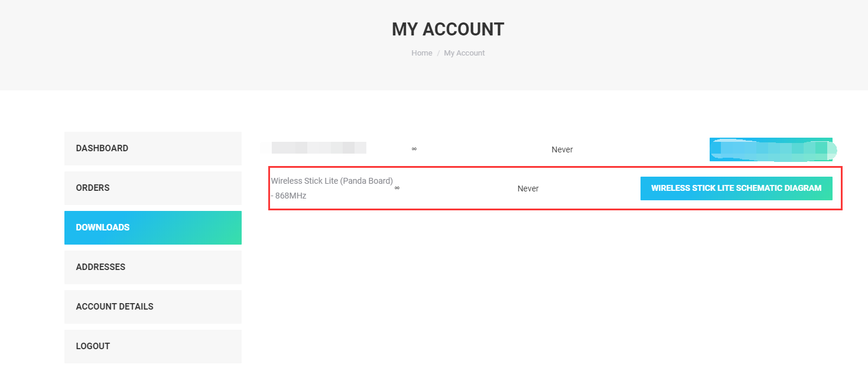Click the MY ACCOUNT page heading
The image size is (868, 387).
[448, 29]
